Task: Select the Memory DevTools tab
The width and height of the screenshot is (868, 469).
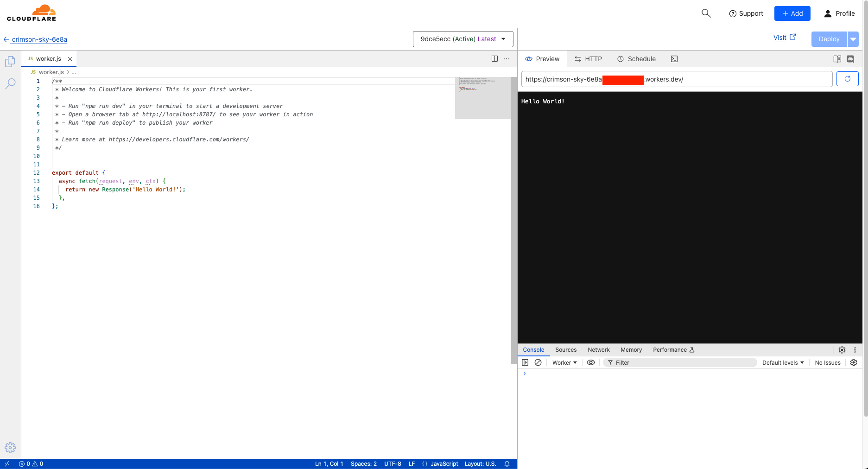Action: tap(631, 350)
